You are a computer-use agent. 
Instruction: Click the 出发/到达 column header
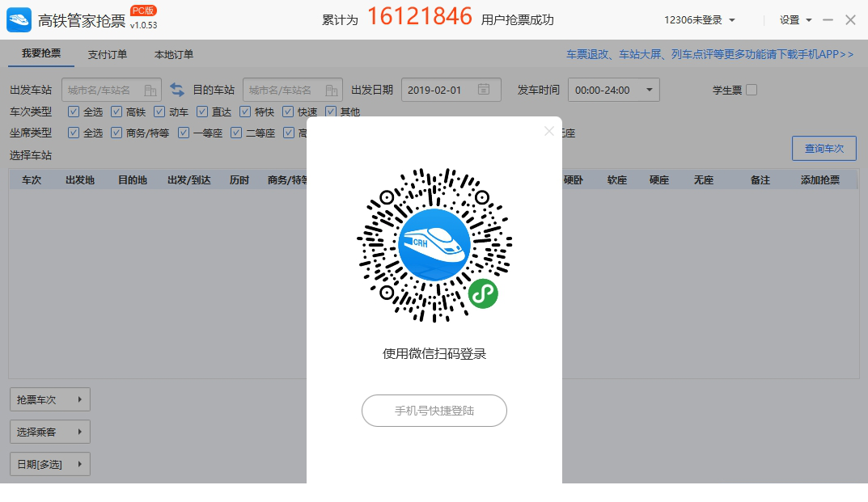point(189,180)
